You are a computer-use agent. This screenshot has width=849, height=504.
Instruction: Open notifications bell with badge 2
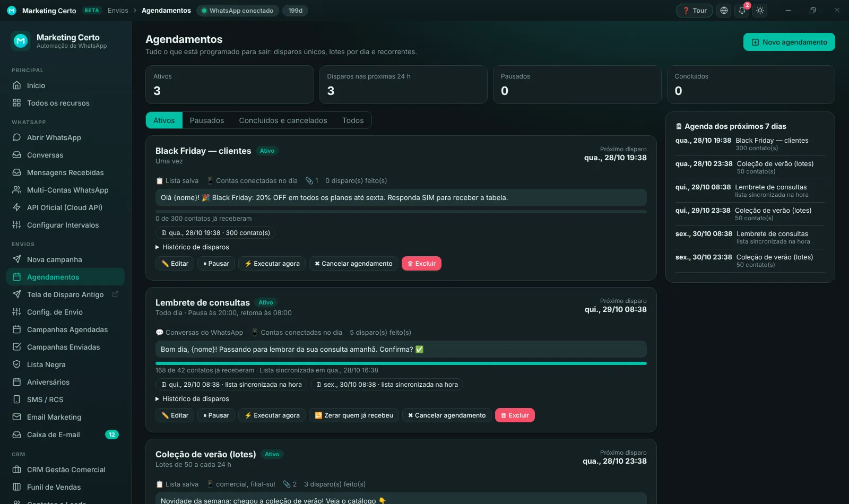coord(742,11)
